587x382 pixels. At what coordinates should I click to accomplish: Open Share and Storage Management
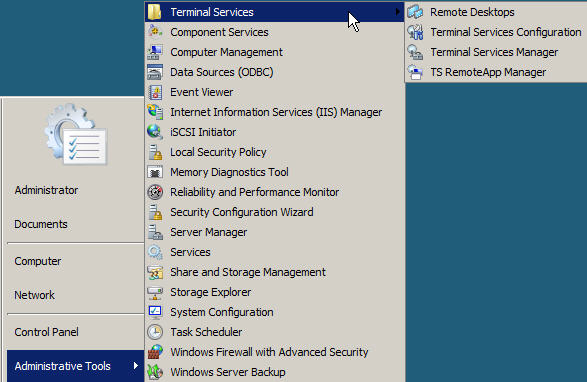coord(274,272)
